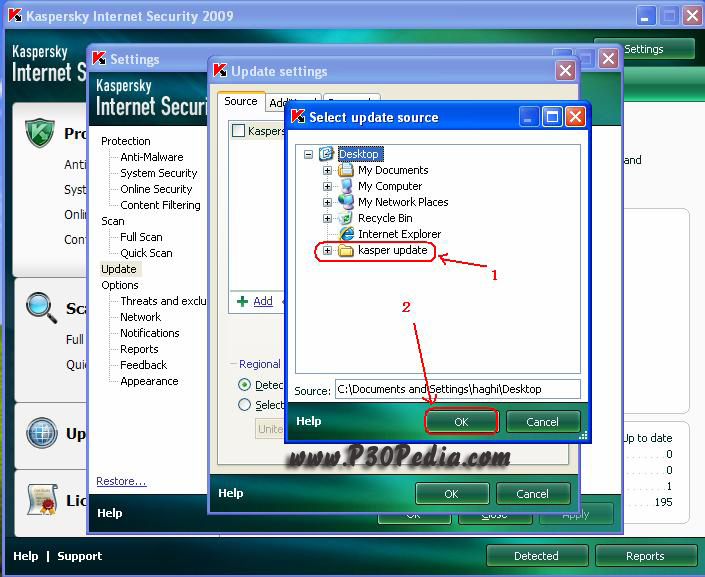
Task: Choose the Select from list radio button
Action: point(244,404)
